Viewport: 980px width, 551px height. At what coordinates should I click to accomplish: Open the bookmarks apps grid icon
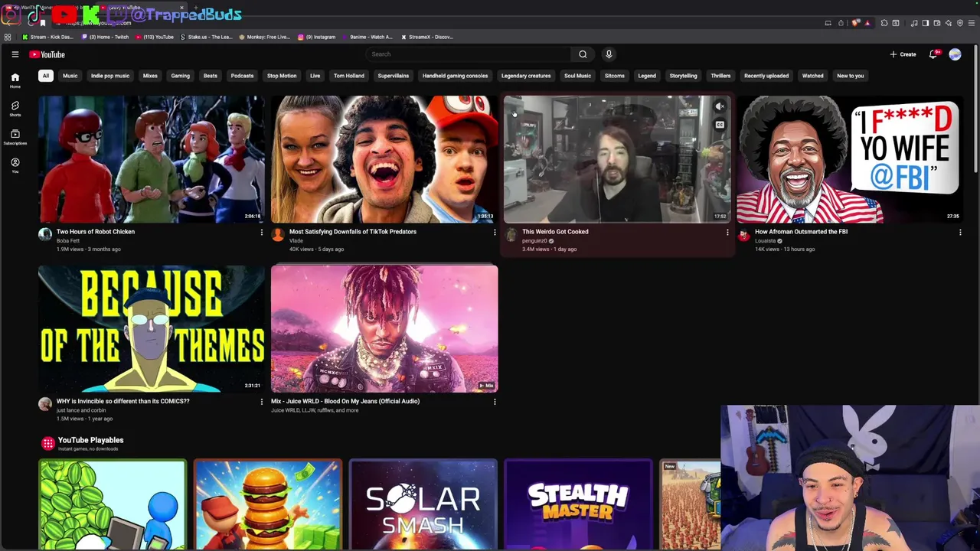tap(8, 37)
